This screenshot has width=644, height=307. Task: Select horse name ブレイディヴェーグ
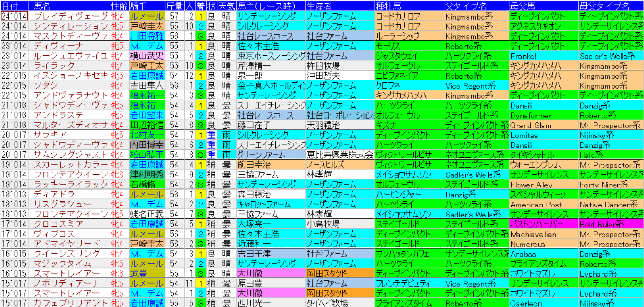pyautogui.click(x=69, y=16)
